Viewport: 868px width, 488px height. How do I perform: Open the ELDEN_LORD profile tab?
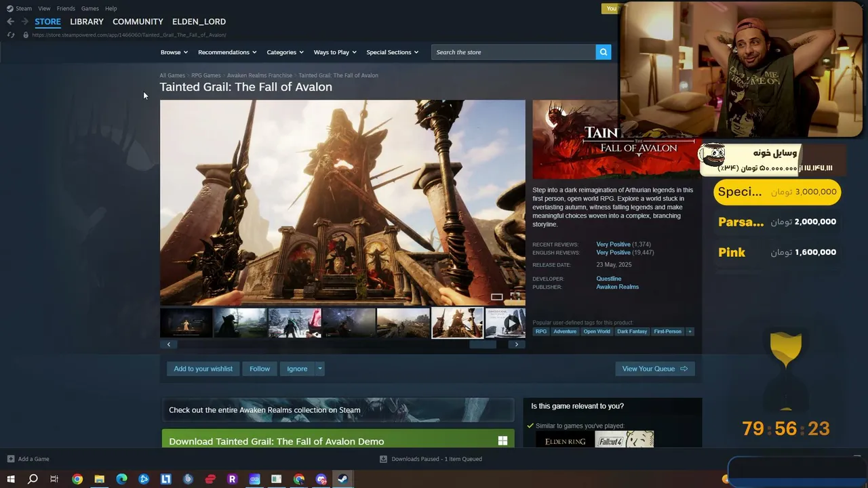(x=199, y=22)
